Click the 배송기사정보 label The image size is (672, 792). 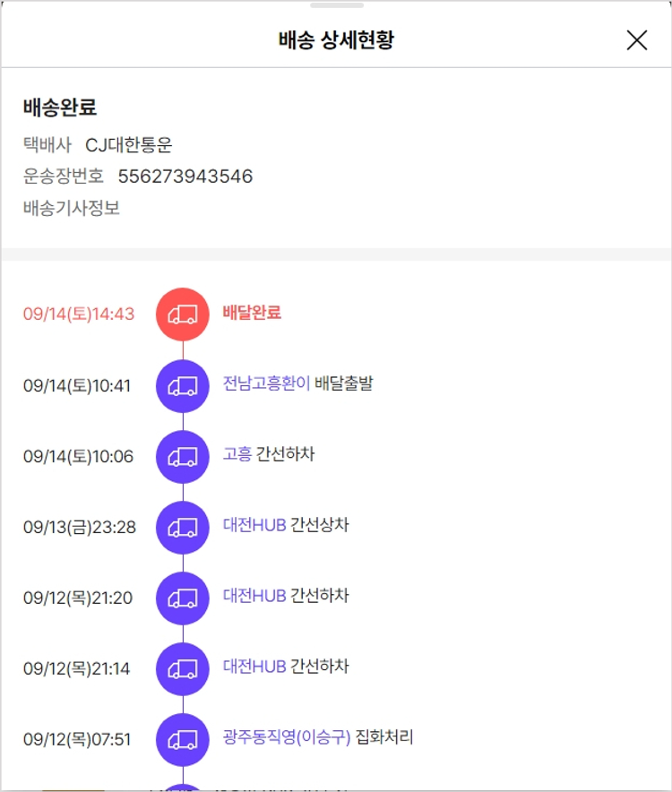pyautogui.click(x=72, y=209)
